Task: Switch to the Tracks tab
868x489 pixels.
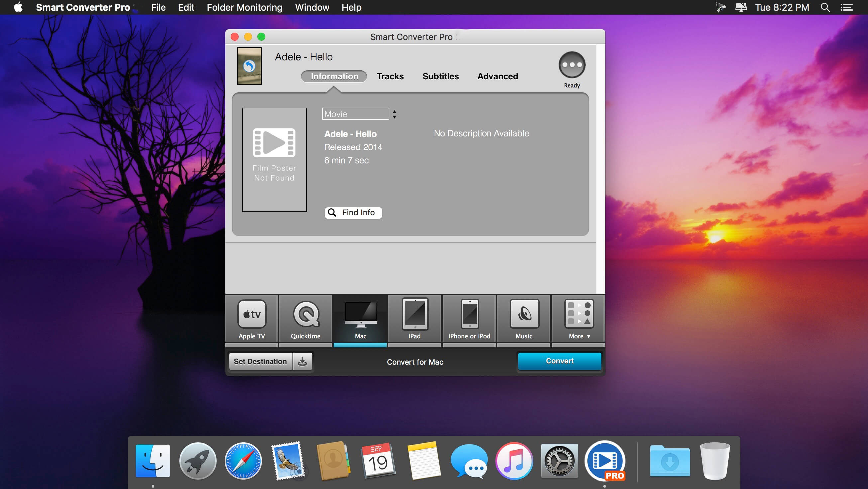Action: 390,76
